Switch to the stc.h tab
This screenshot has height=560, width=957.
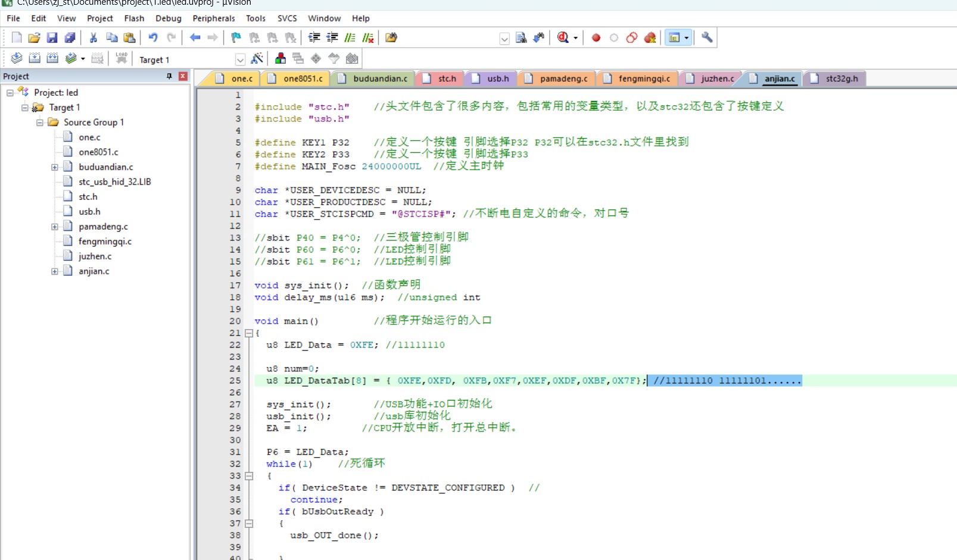click(440, 79)
